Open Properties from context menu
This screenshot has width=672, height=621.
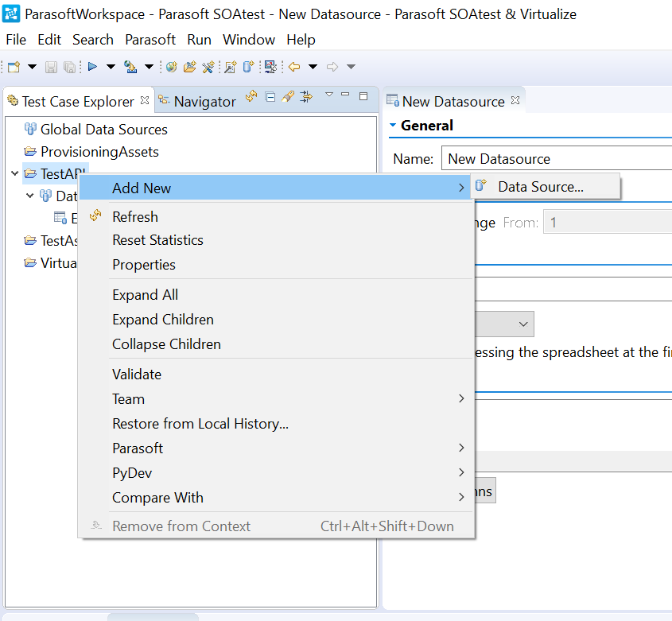pos(277,265)
